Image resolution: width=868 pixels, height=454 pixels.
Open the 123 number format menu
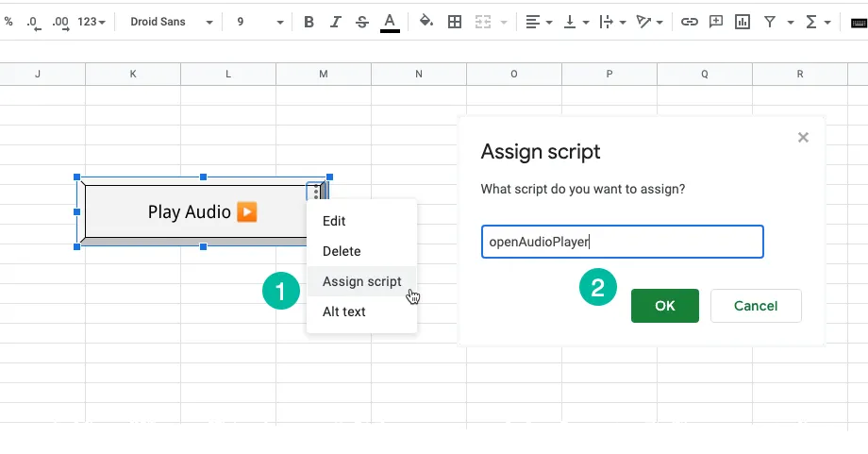coord(92,22)
